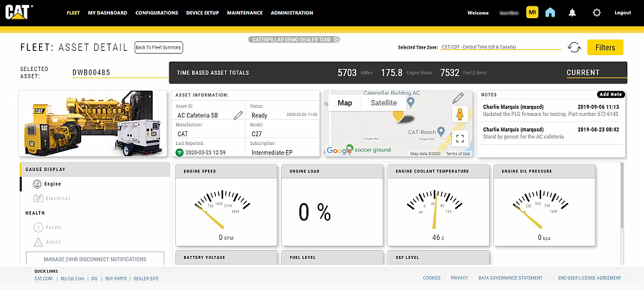The width and height of the screenshot is (644, 290).
Task: Open MAINTENANCE menu
Action: (245, 13)
